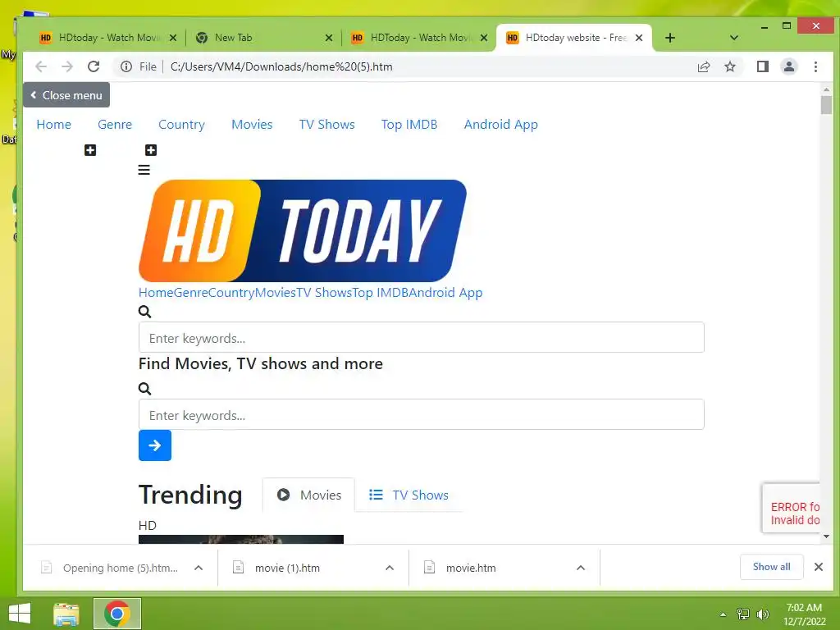Submit search with blue arrow button
Image resolution: width=840 pixels, height=630 pixels.
(155, 445)
